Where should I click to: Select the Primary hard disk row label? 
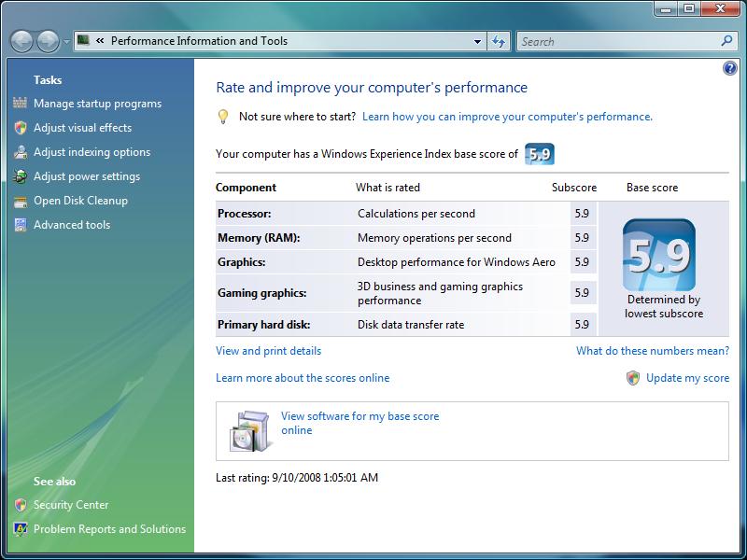pyautogui.click(x=264, y=325)
